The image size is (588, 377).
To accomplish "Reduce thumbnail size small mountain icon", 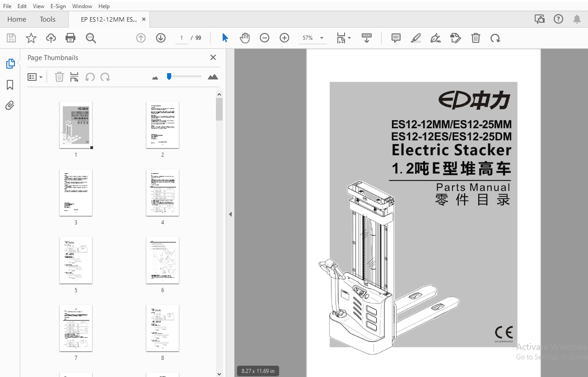I will point(155,78).
